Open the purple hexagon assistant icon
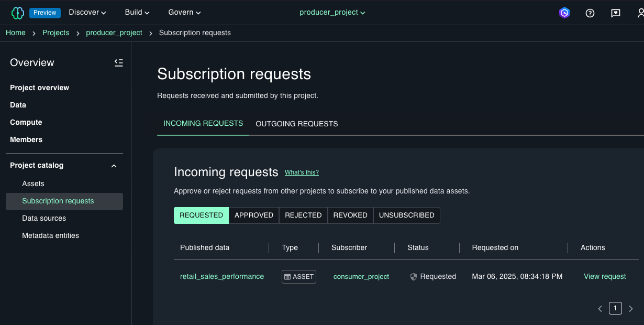The image size is (644, 325). (x=564, y=13)
